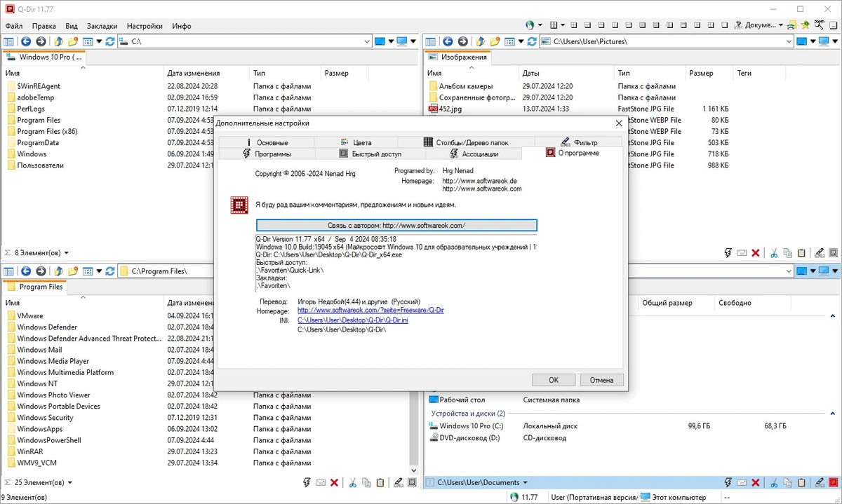
Task: Click the paste clipboard icon in the Program Files pane's status bar
Action: pyautogui.click(x=380, y=482)
